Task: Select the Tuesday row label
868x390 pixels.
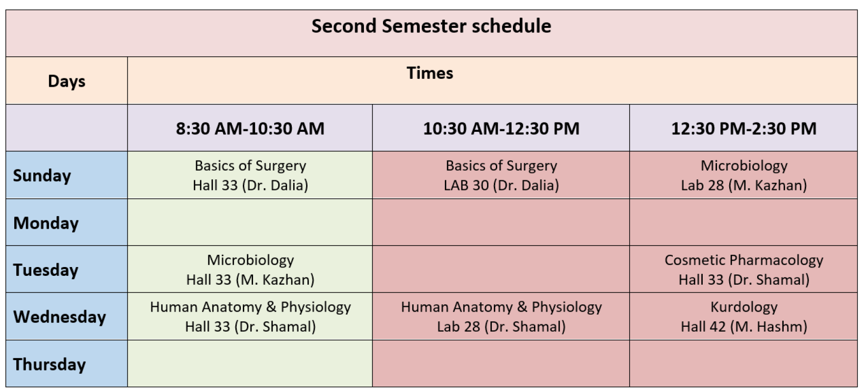Action: [x=67, y=269]
